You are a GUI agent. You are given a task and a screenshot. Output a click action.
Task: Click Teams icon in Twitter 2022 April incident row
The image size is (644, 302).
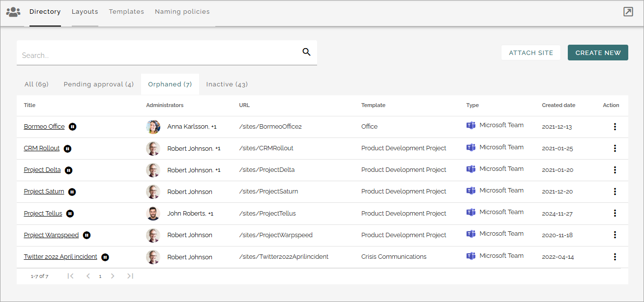pos(471,256)
